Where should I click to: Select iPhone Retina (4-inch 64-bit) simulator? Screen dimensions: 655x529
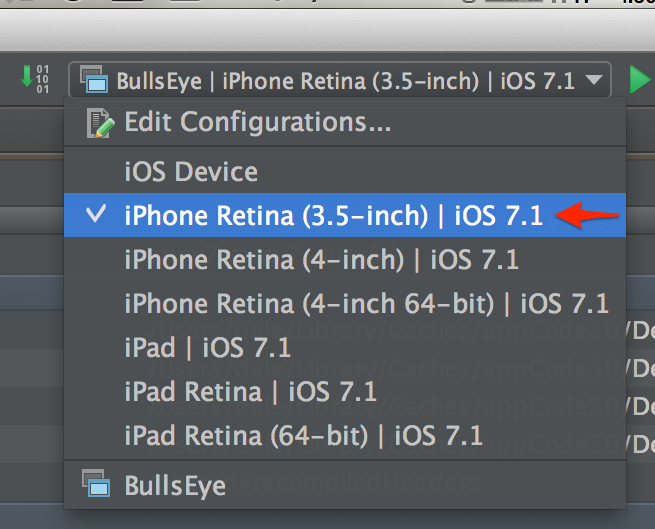point(345,303)
